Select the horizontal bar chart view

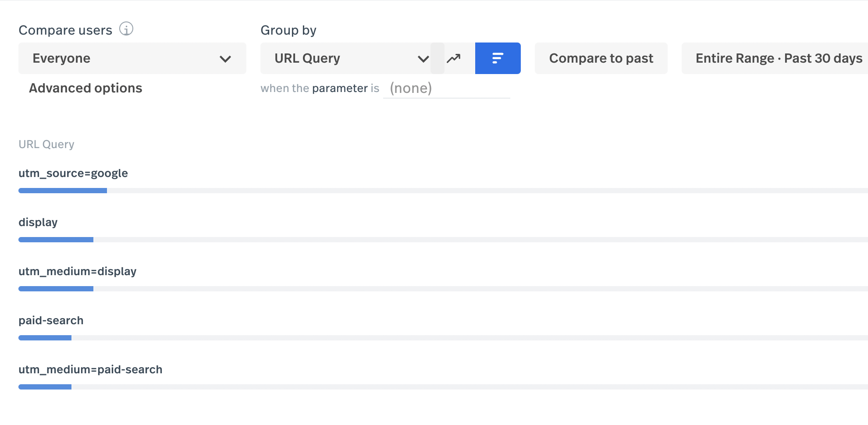[498, 58]
